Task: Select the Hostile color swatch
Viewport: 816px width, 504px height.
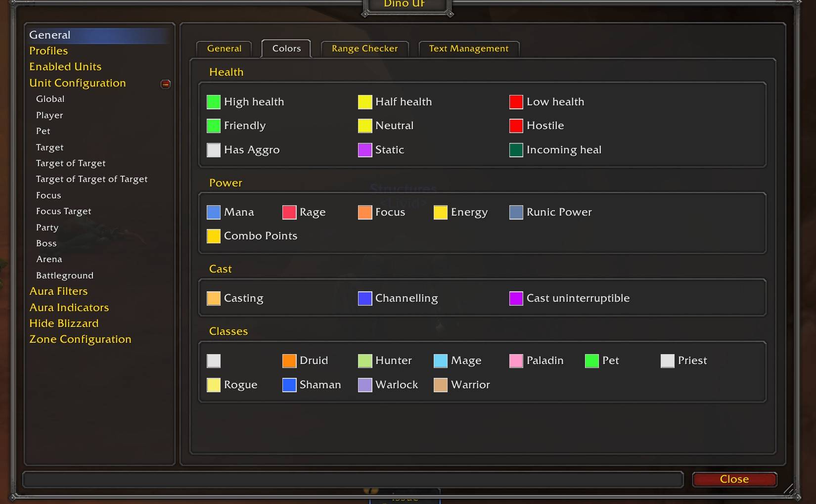Action: coord(516,126)
